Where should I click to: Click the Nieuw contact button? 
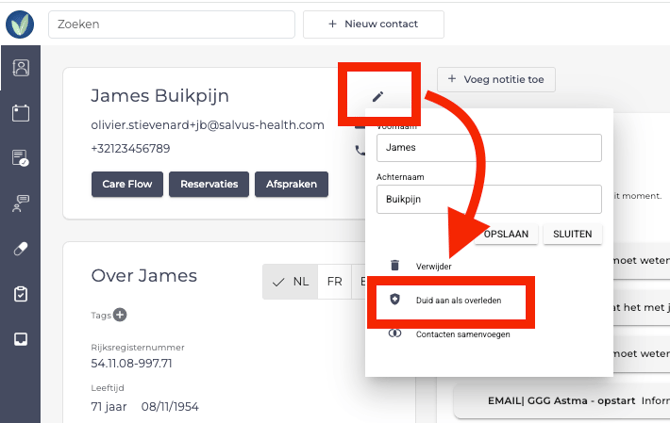[373, 24]
